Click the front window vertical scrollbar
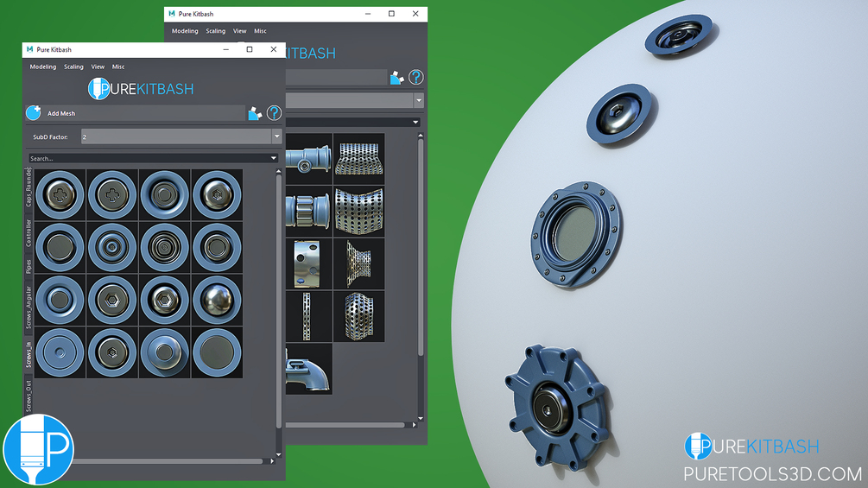 (x=278, y=301)
